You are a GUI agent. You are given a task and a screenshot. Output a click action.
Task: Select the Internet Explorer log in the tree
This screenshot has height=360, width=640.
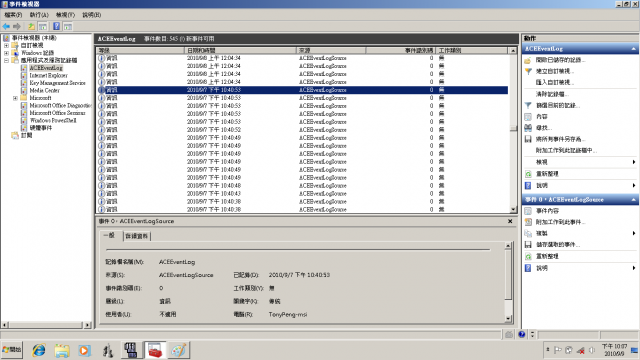48,76
